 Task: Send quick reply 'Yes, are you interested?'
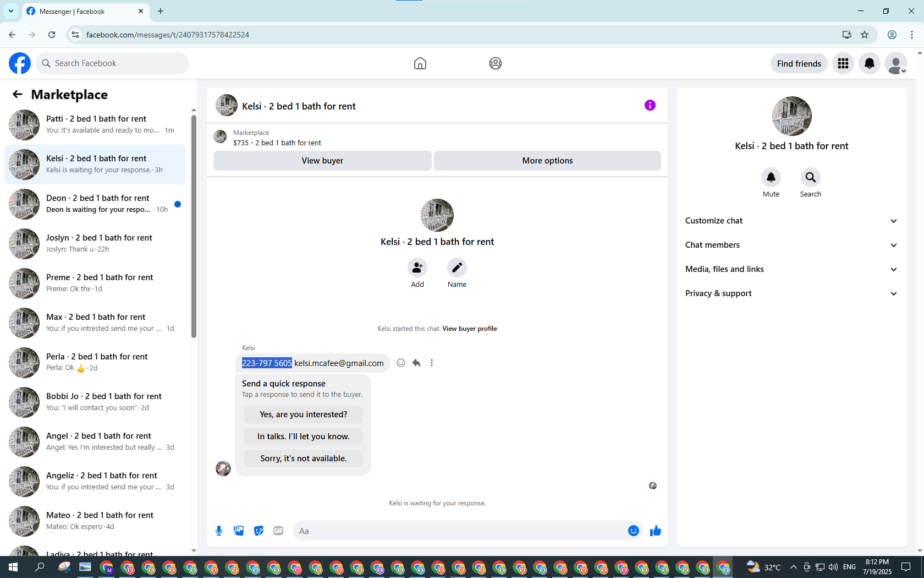tap(304, 415)
